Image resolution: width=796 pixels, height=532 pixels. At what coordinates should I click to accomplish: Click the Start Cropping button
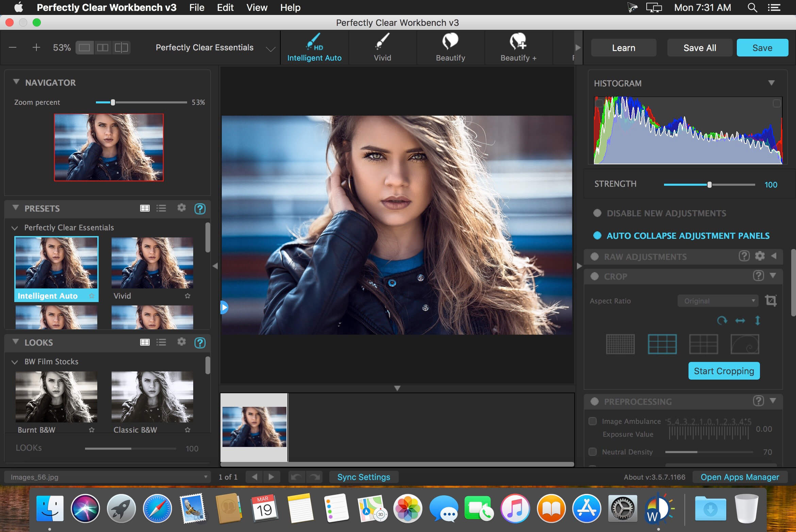click(x=724, y=370)
